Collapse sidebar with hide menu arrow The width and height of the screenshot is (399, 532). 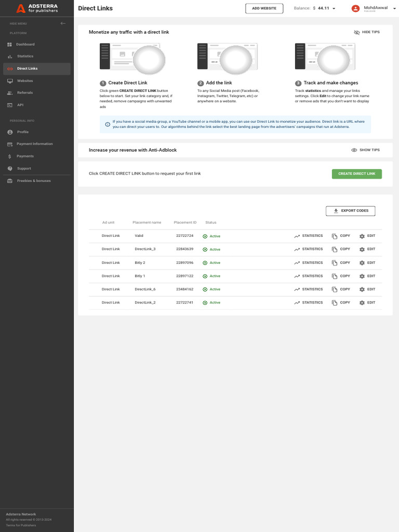(63, 23)
